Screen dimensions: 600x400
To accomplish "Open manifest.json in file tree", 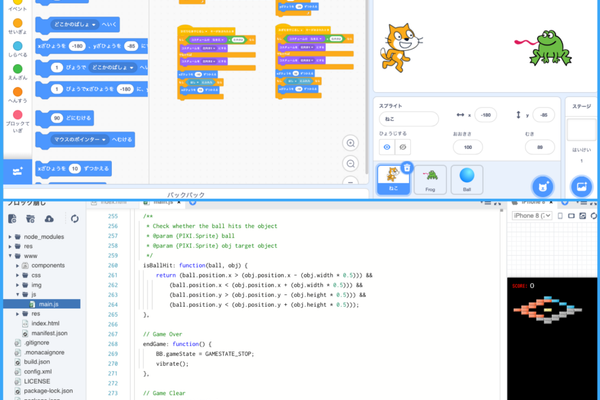I will pyautogui.click(x=49, y=333).
